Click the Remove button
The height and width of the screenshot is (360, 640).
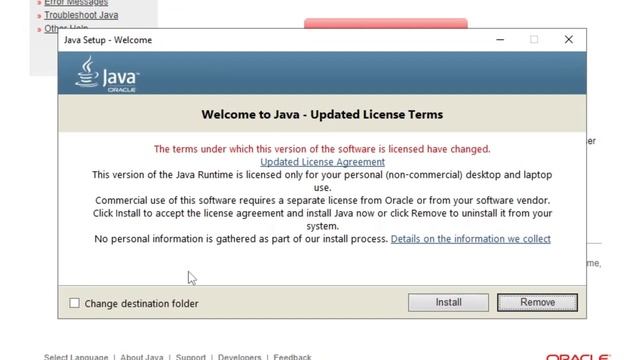pos(537,302)
